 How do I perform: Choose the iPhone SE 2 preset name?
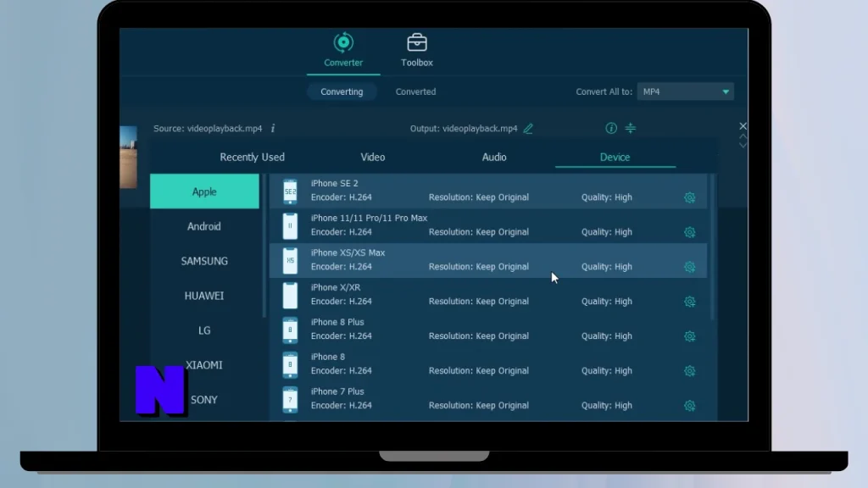[x=334, y=183]
